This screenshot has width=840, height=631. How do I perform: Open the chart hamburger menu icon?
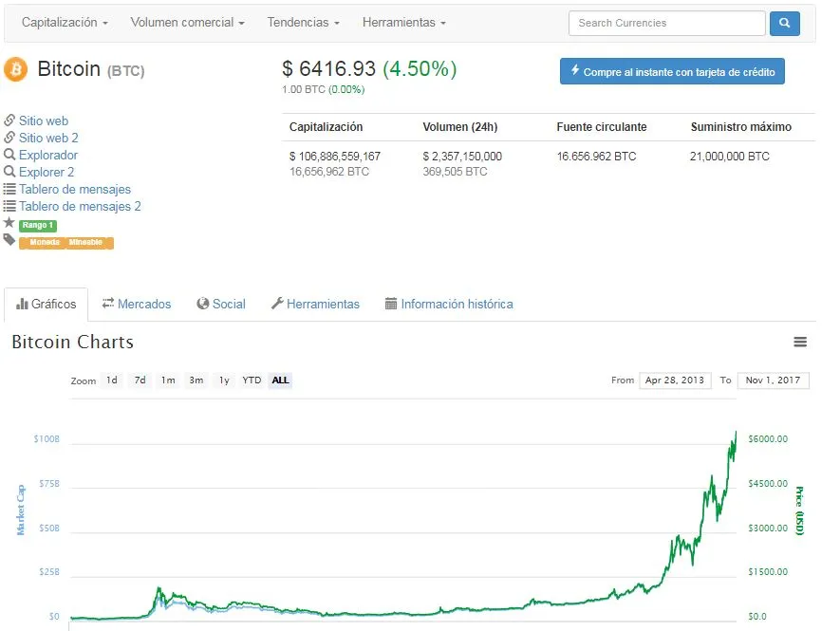pos(800,342)
